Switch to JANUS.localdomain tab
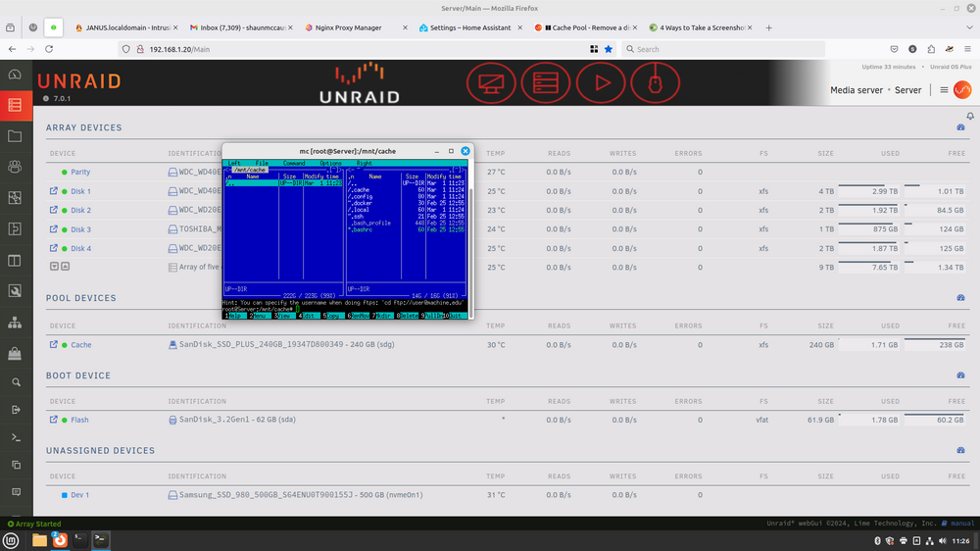Image resolution: width=980 pixels, height=551 pixels. pos(126,27)
